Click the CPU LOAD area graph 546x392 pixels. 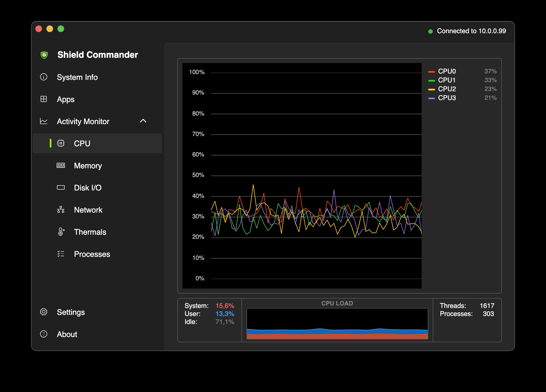pos(337,323)
